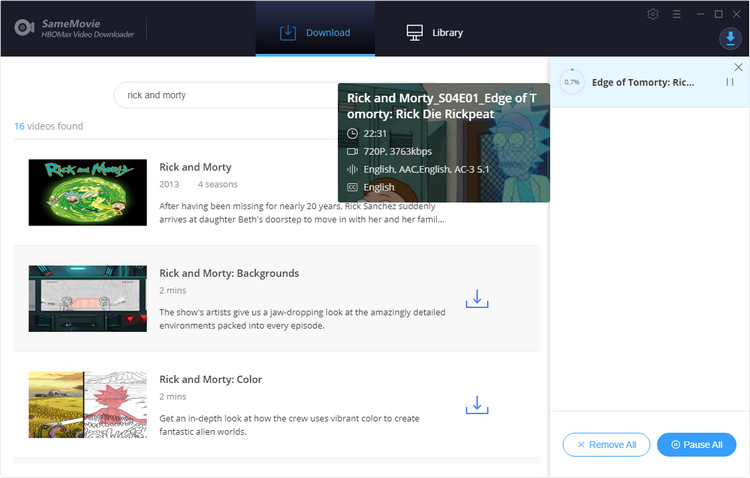
Task: Toggle the download queue panel button
Action: click(x=729, y=39)
